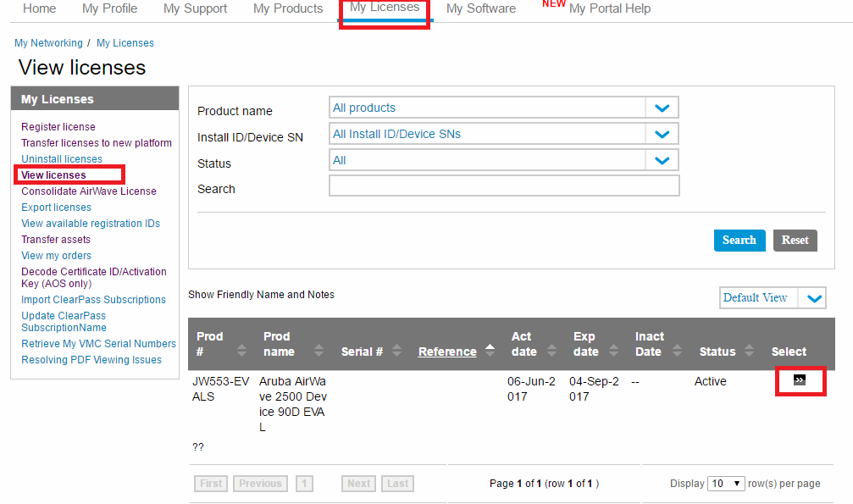
Task: Open My Networking breadcrumb link
Action: 48,43
